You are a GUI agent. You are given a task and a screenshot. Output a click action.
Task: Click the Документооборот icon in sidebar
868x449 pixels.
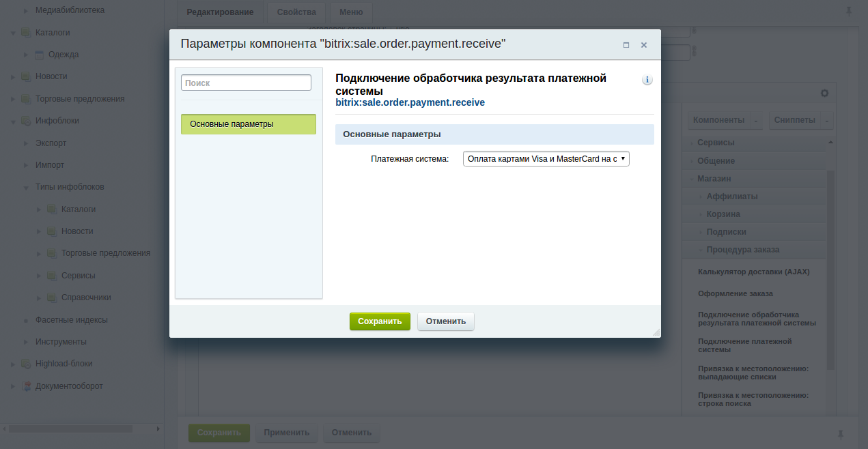click(x=26, y=386)
